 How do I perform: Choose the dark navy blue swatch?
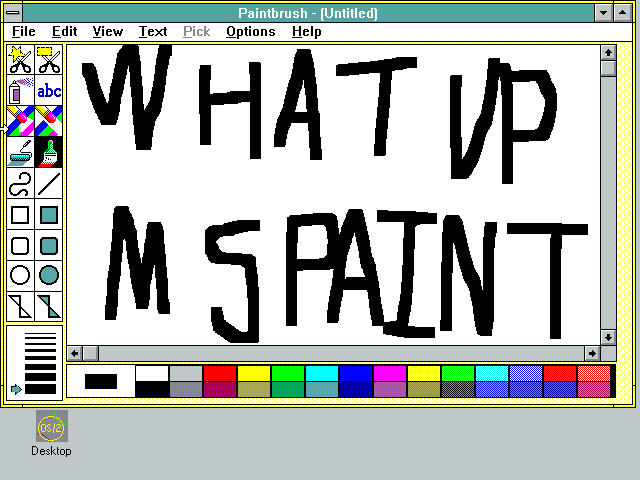click(x=356, y=389)
